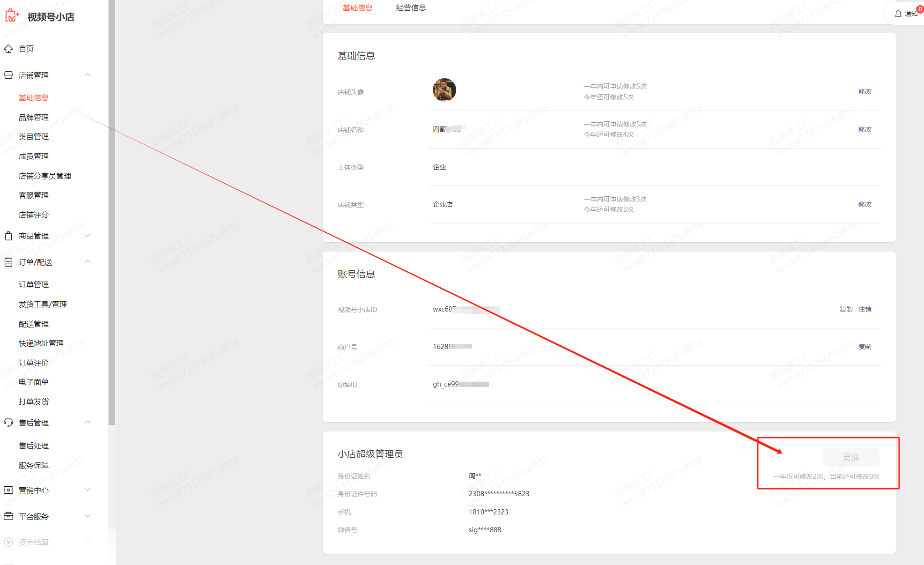Click 复制 next to 商户号
924x565 pixels.
865,347
